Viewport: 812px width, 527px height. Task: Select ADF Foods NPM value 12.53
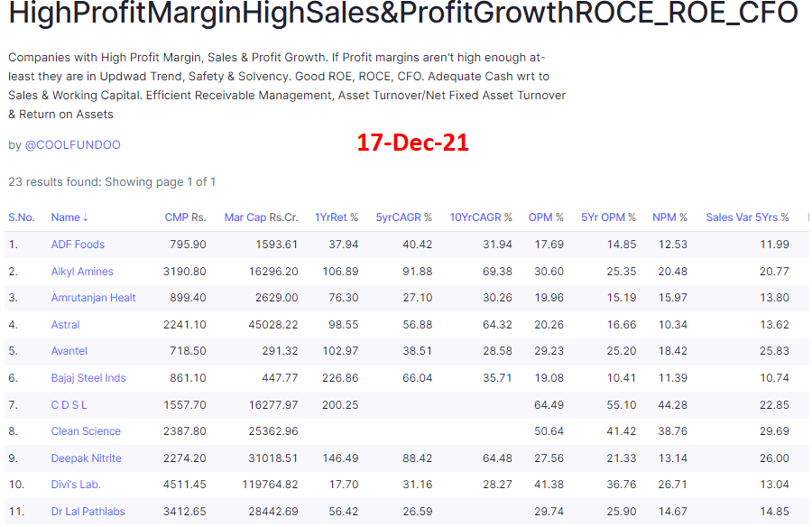coord(673,244)
